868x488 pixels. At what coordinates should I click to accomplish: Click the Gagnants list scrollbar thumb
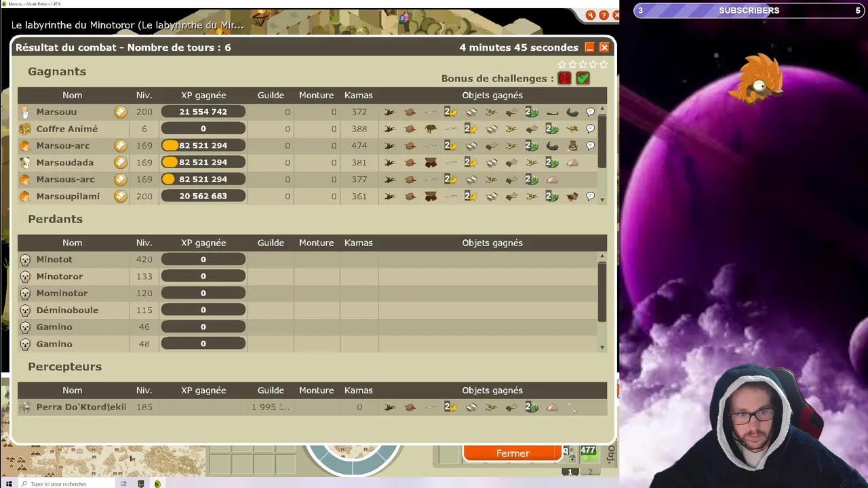pyautogui.click(x=601, y=141)
